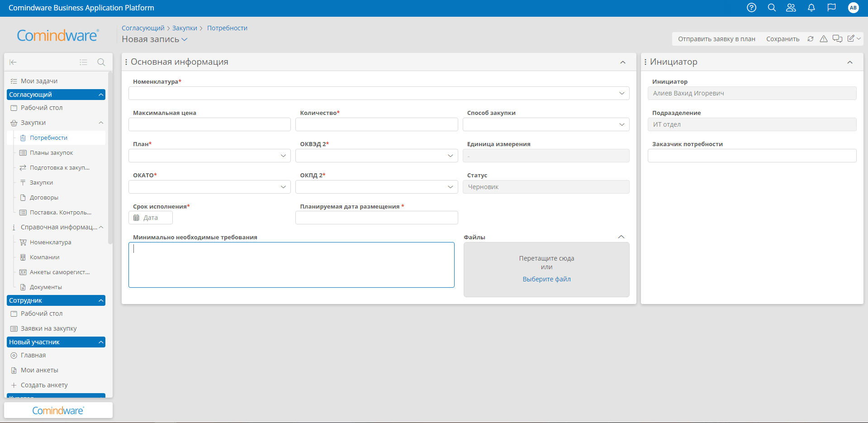
Task: Collapse the Согласующий sidebar section
Action: point(101,95)
